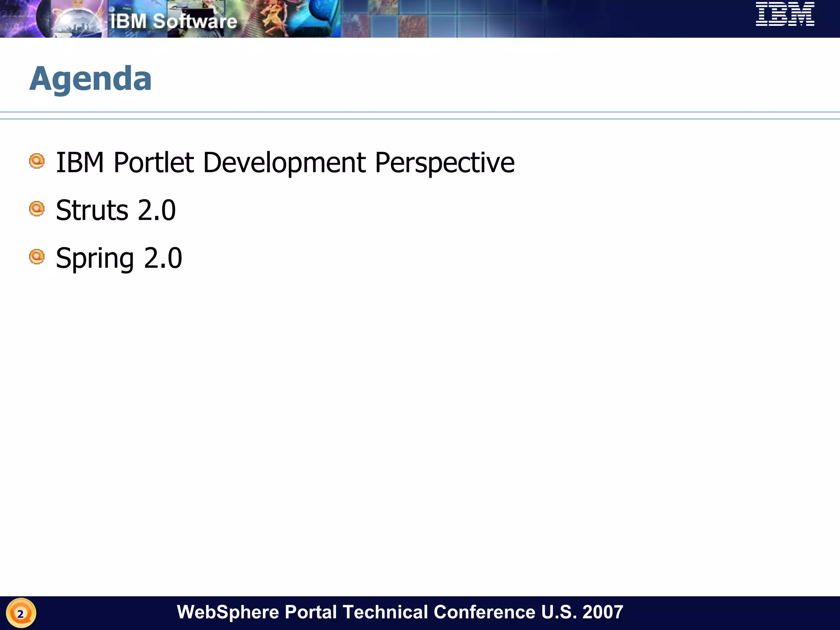Click the bullet icon beside IBM Portlet Development Perspective
Screen dimensions: 840x630
point(37,161)
